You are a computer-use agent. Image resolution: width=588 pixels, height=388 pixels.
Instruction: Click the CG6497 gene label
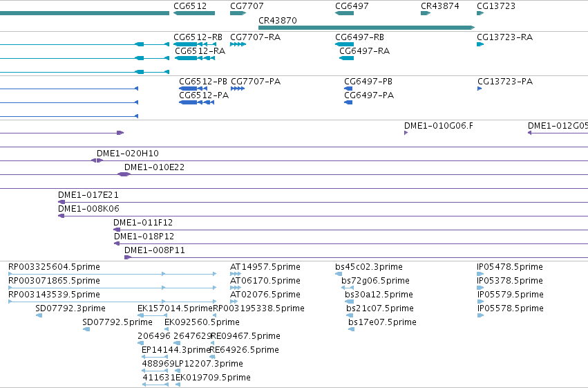click(352, 6)
